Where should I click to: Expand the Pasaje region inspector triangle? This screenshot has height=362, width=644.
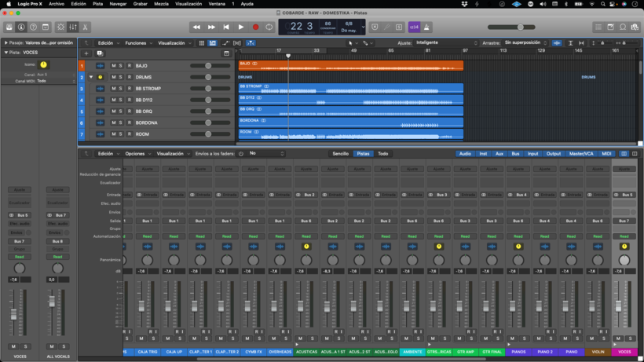coord(5,42)
